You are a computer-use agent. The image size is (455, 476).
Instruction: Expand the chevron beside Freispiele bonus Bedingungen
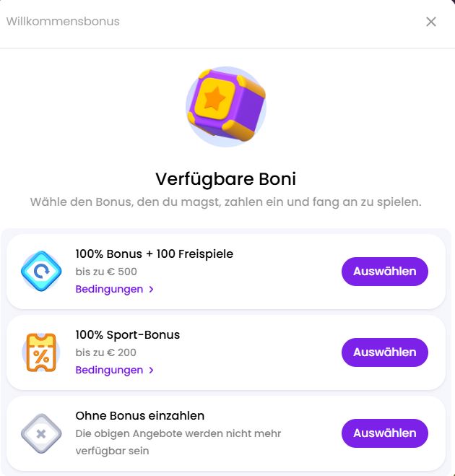(x=151, y=289)
